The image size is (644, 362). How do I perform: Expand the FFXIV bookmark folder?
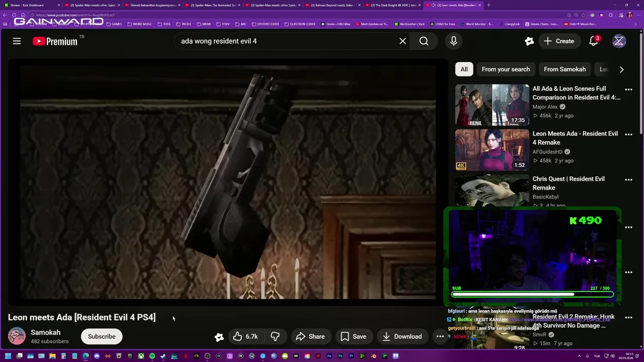click(223, 24)
